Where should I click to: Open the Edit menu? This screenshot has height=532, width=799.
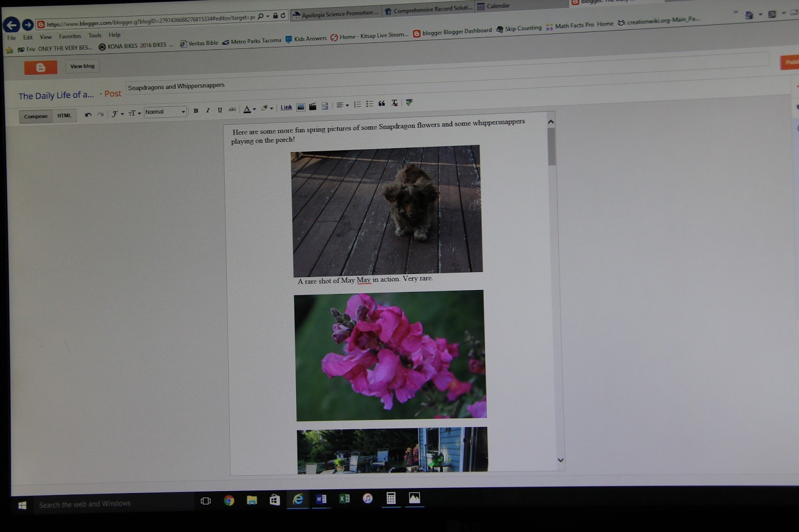28,37
